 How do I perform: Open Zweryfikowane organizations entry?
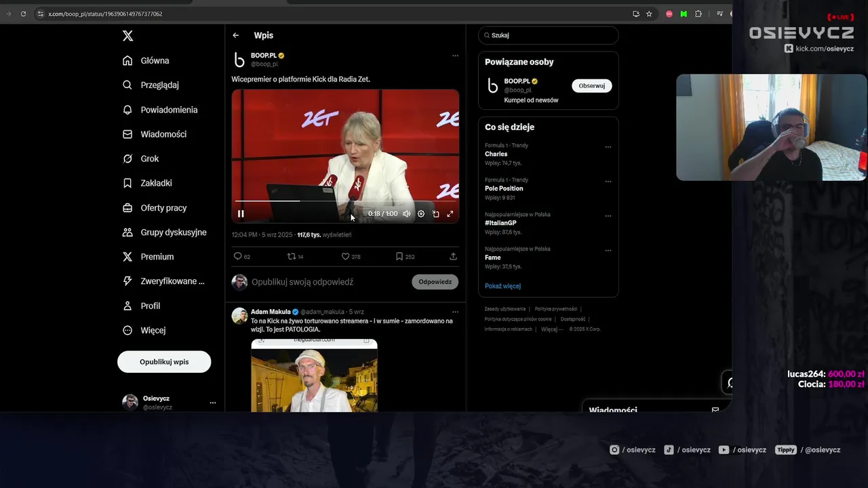[x=163, y=281]
